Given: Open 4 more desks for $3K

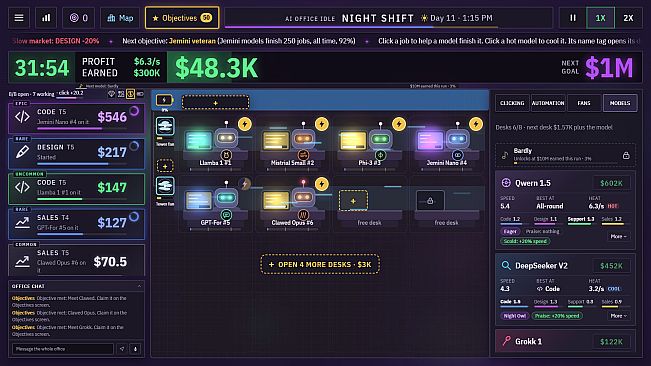Looking at the screenshot, I should (320, 264).
